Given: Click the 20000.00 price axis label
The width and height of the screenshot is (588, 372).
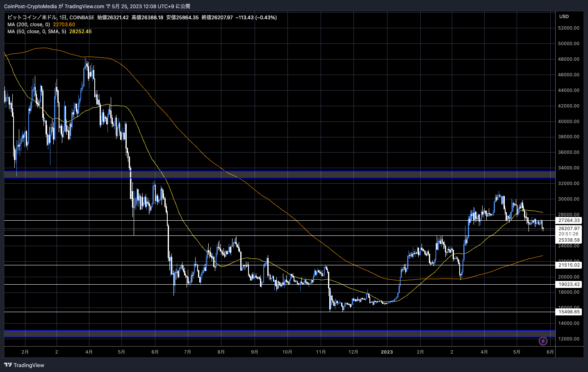Looking at the screenshot, I should (x=569, y=277).
